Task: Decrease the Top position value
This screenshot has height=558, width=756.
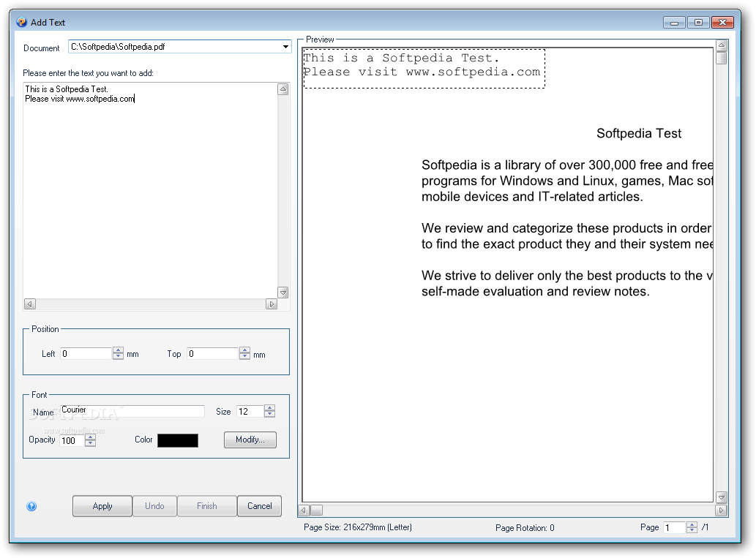Action: tap(245, 357)
